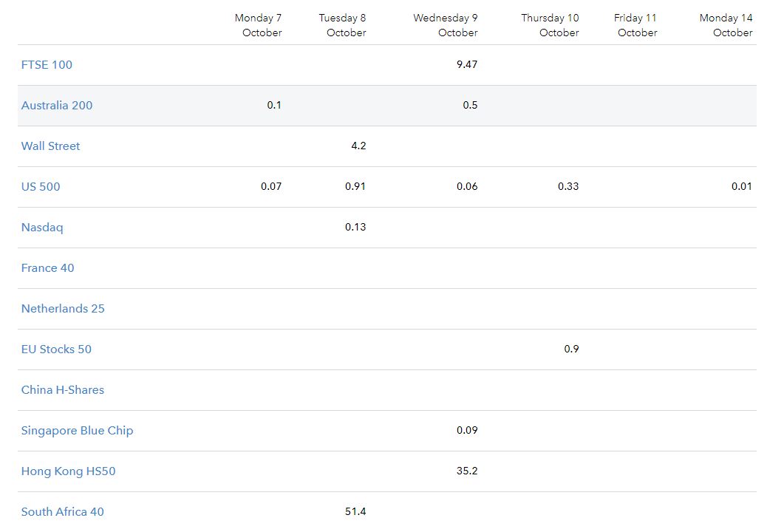Click the Singapore Blue Chip link
770x532 pixels.
[x=77, y=431]
